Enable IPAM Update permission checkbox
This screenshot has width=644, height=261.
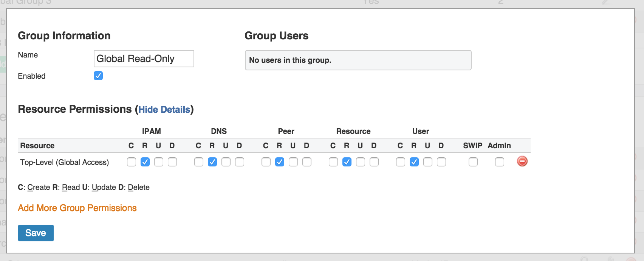click(x=159, y=162)
